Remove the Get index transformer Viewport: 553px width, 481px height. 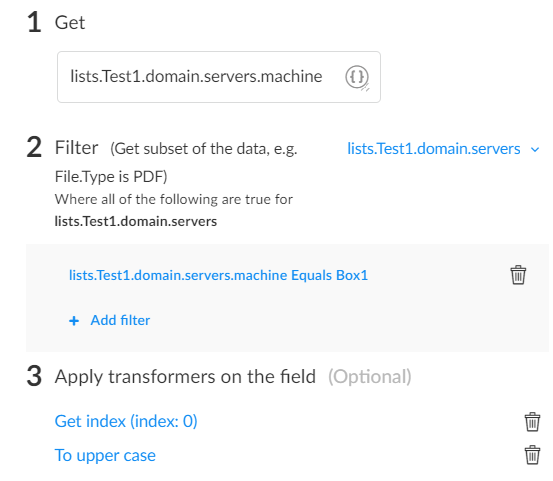click(x=532, y=422)
